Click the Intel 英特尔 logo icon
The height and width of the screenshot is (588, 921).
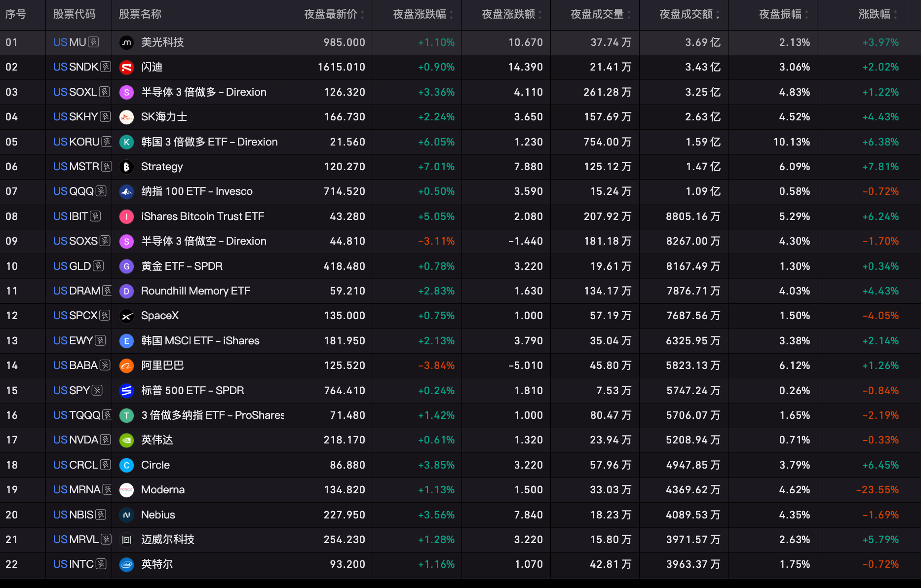coord(126,564)
